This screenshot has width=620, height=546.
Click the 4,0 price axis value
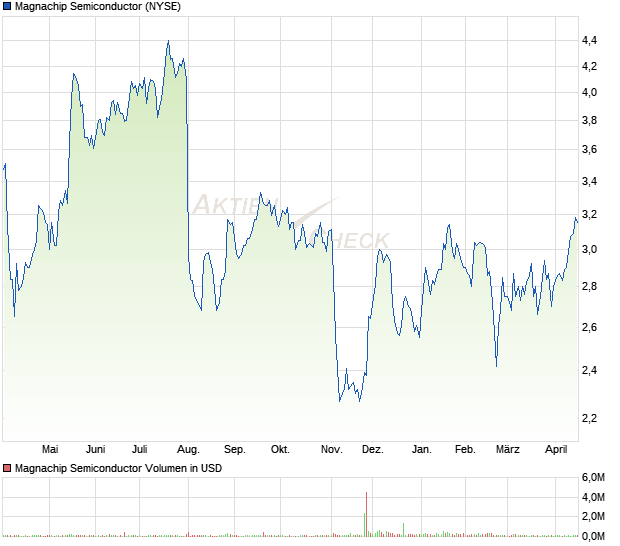(x=589, y=93)
